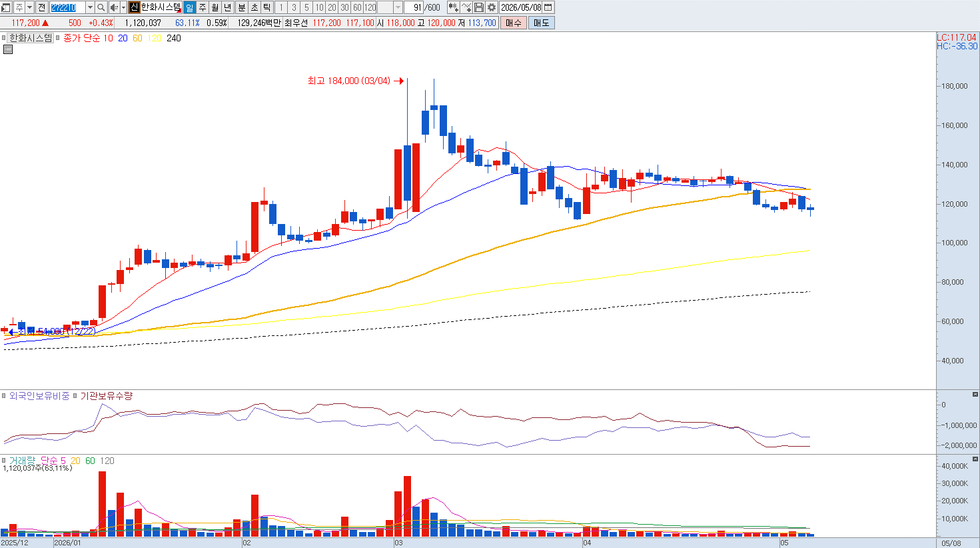Select the 일 daily chart period

(189, 7)
